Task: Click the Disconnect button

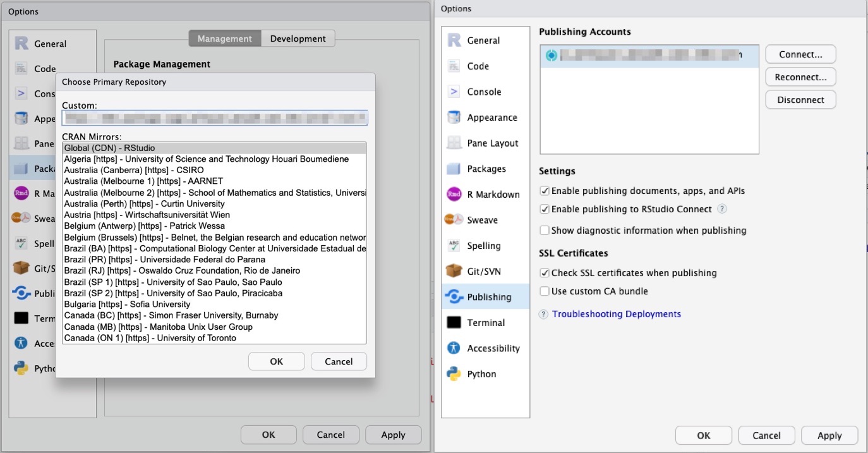Action: tap(800, 100)
